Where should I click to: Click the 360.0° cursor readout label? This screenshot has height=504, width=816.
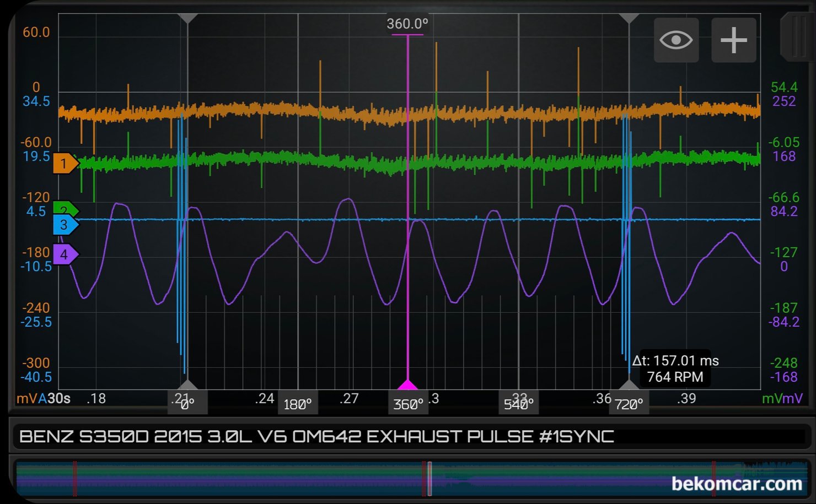(x=407, y=24)
